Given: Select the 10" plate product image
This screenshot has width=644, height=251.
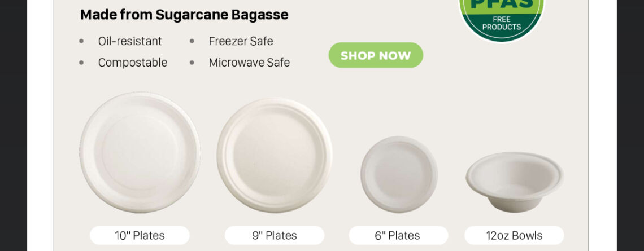Looking at the screenshot, I should pyautogui.click(x=140, y=152).
